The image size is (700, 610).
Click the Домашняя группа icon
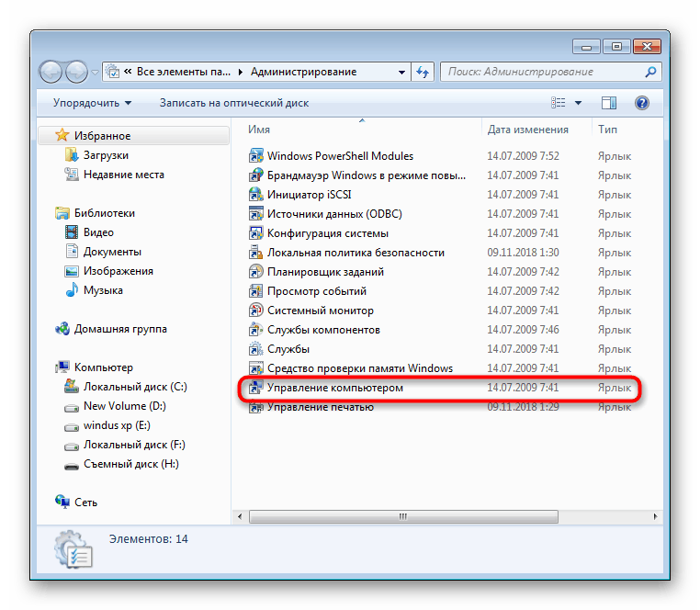click(x=62, y=329)
